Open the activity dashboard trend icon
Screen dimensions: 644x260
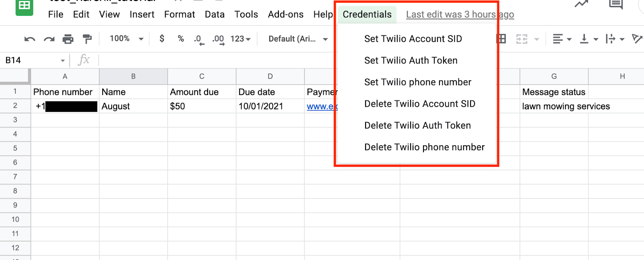pos(581,4)
